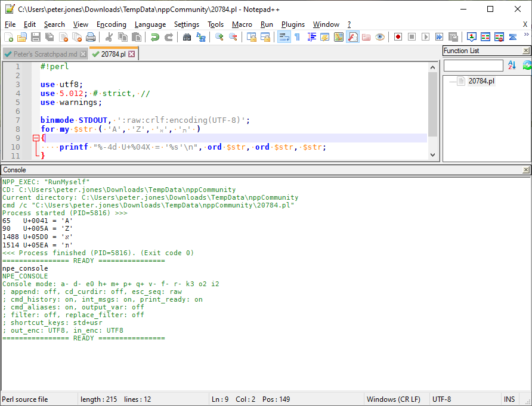This screenshot has height=406, width=532.
Task: Close the current document using the Close toolbar icon
Action: [63, 37]
